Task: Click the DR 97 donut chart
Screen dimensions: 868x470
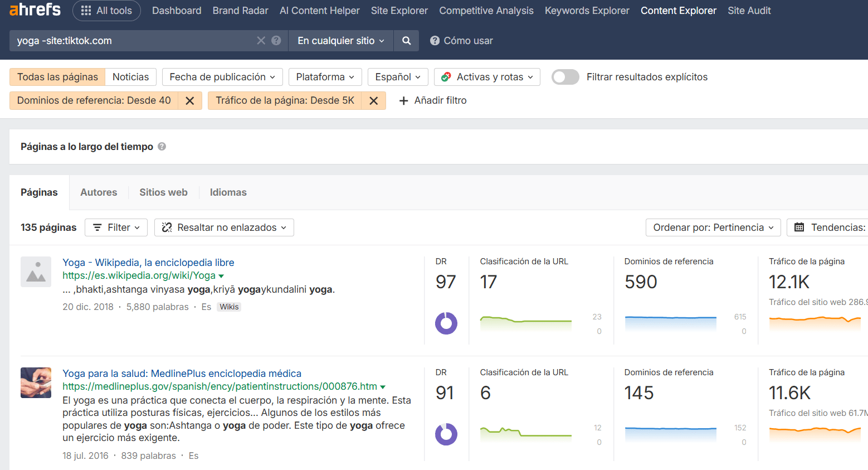Action: [x=446, y=323]
